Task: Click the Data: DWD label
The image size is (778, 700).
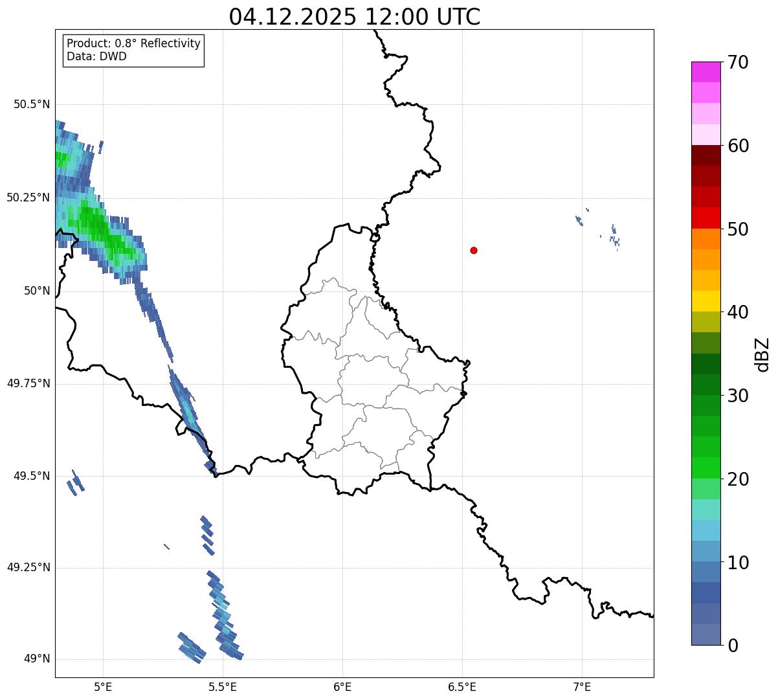Action: click(96, 56)
